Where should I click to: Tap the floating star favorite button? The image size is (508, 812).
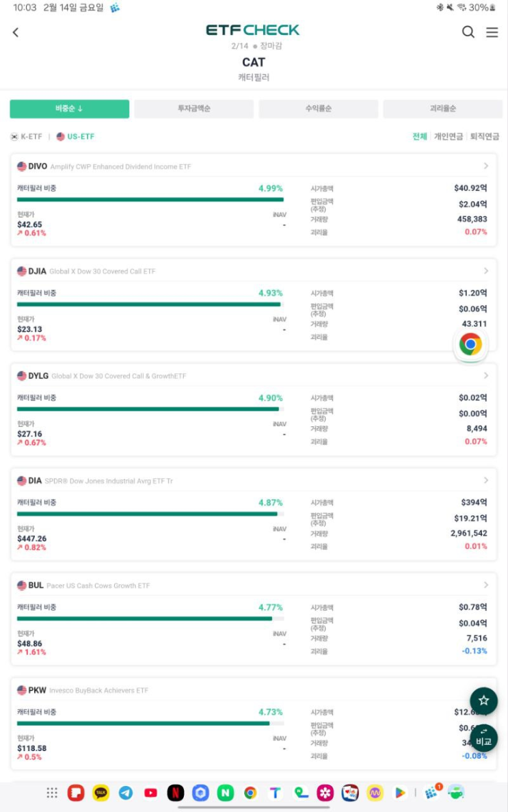point(483,700)
